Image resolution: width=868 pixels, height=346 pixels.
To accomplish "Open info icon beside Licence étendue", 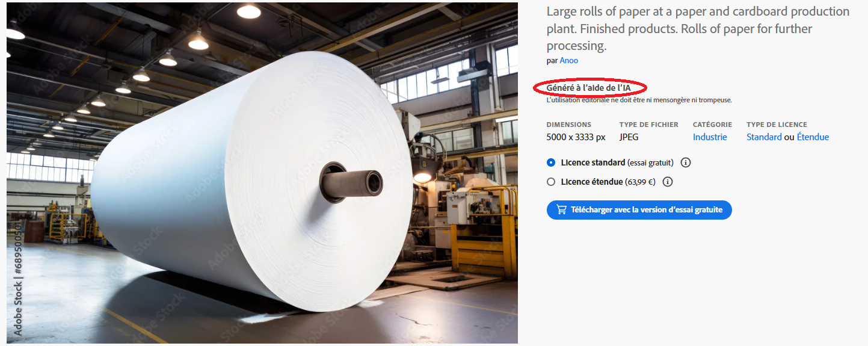I will click(668, 182).
